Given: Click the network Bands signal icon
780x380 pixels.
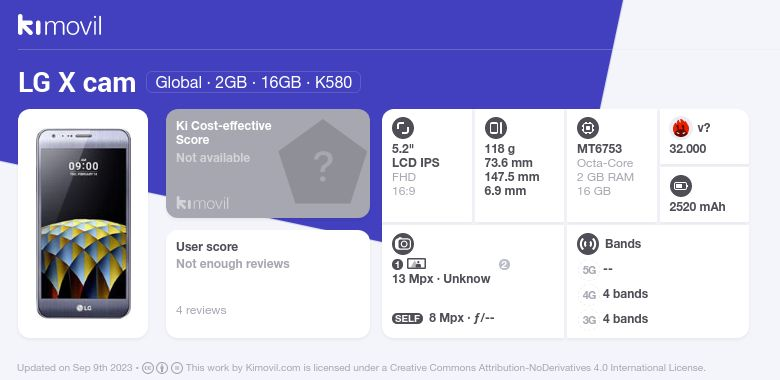Looking at the screenshot, I should pyautogui.click(x=588, y=244).
